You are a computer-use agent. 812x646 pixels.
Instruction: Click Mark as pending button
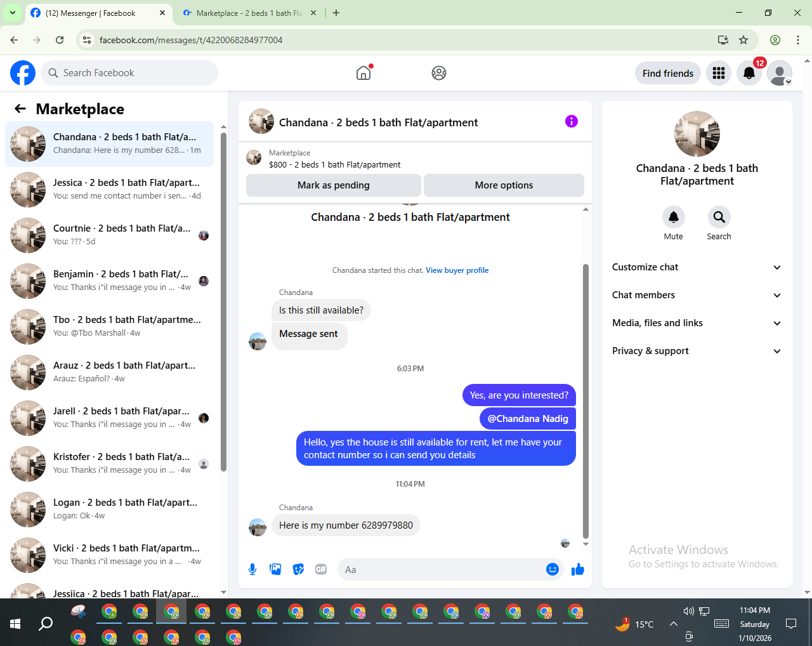click(334, 185)
